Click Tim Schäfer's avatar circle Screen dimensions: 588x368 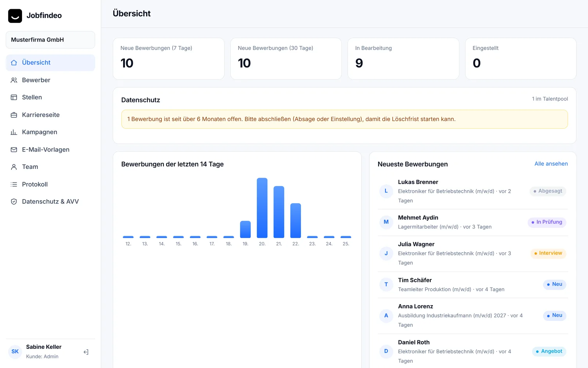386,284
